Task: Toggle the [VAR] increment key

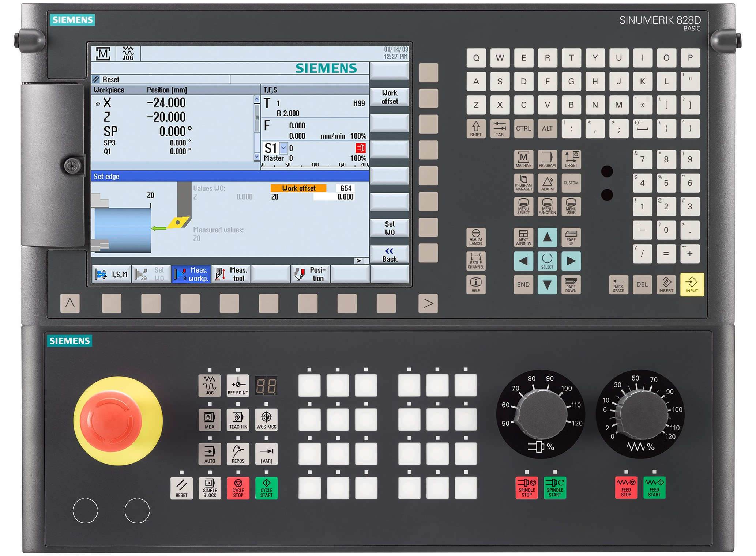Action: [267, 454]
